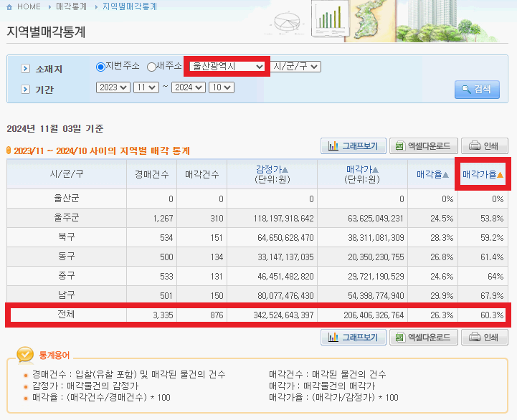This screenshot has width=517, height=420.
Task: Click the 남구 row name cell
Action: point(67,295)
